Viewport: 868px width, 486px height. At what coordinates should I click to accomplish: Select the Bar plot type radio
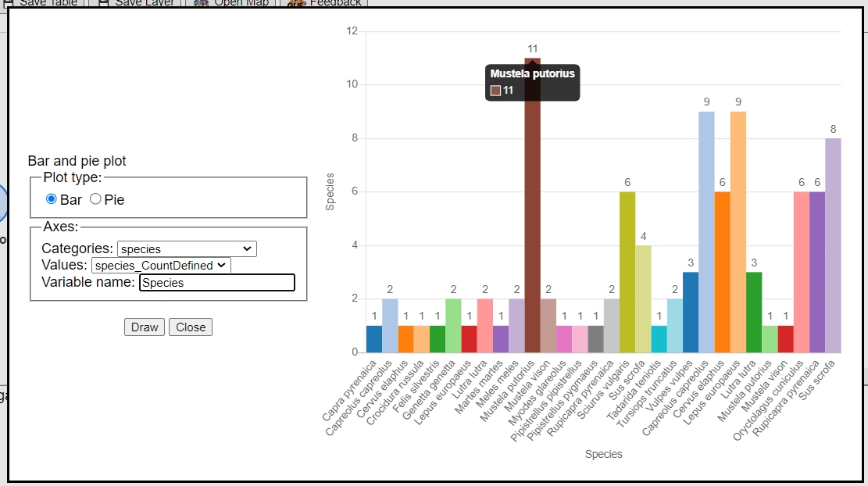pos(51,198)
